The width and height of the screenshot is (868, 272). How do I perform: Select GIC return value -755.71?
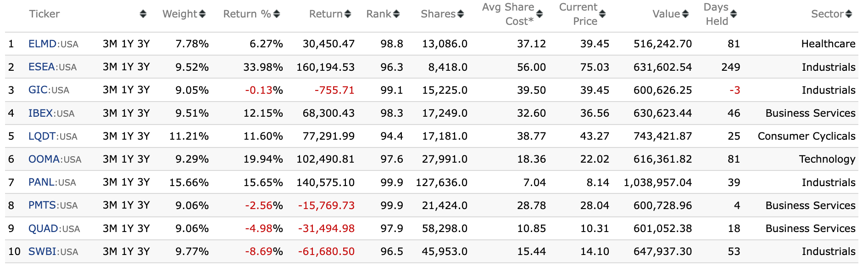[x=334, y=90]
